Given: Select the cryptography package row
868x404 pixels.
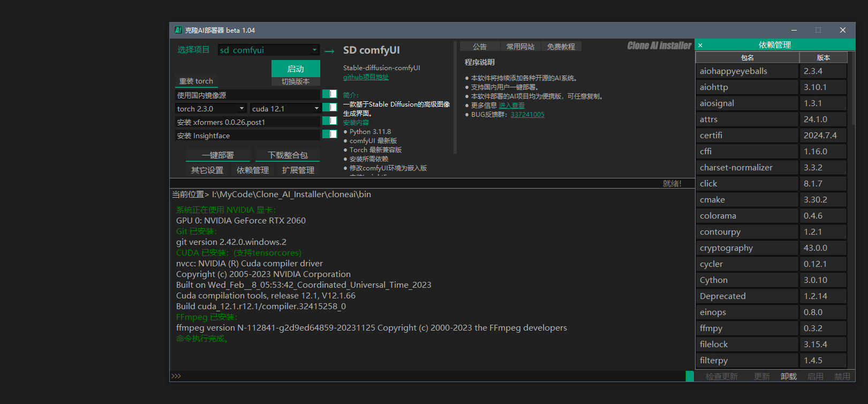Looking at the screenshot, I should point(772,248).
